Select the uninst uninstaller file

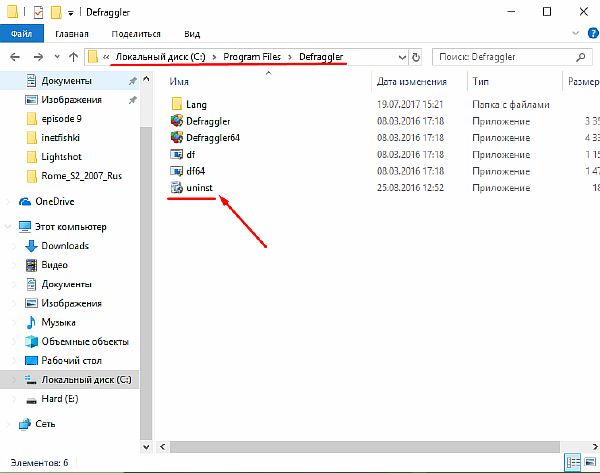click(197, 187)
